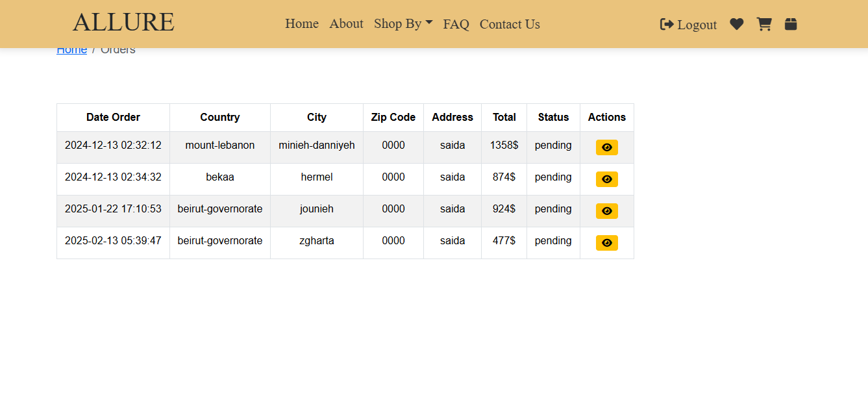This screenshot has height=404, width=868.
Task: Click the Total column header
Action: (504, 118)
